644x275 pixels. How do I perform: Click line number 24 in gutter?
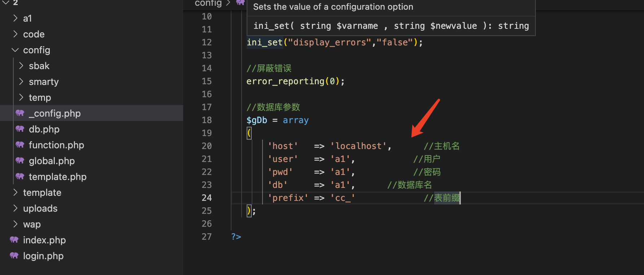pyautogui.click(x=207, y=198)
